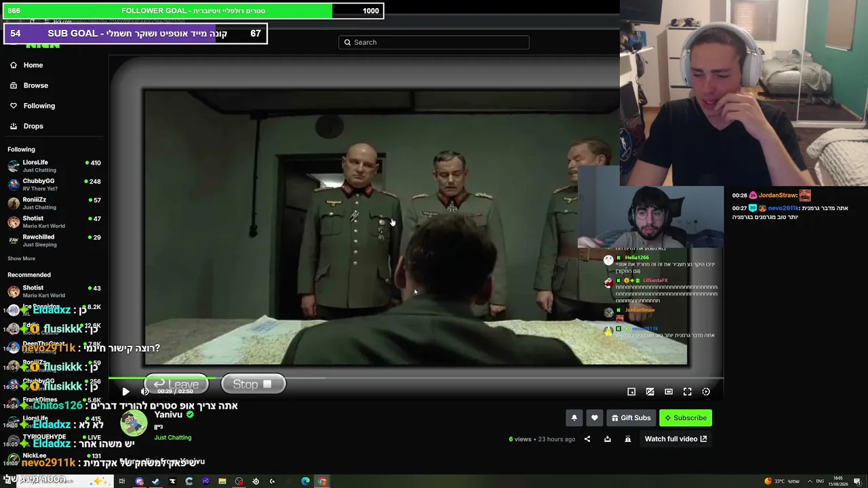Screen dimensions: 868x488
Task: Open the weather widget showing 33°C
Action: pyautogui.click(x=783, y=481)
